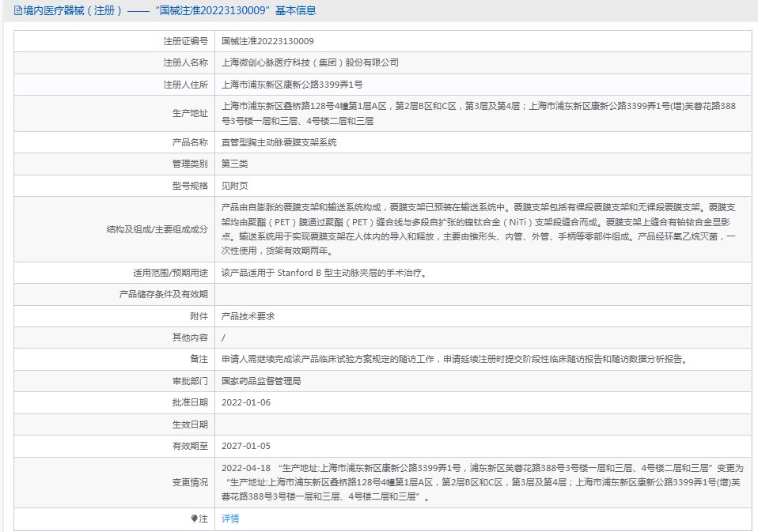Click expiry date 2027-01-05
This screenshot has height=532, width=758.
coord(246,445)
